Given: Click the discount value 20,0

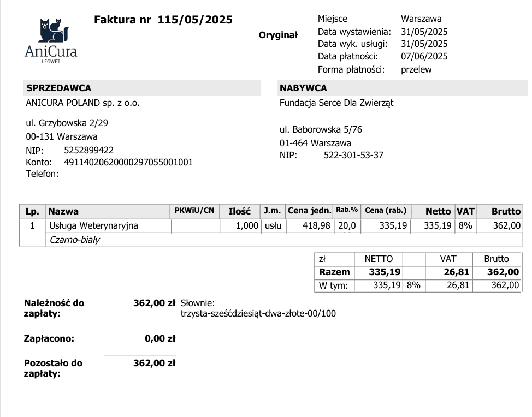Looking at the screenshot, I should [347, 225].
